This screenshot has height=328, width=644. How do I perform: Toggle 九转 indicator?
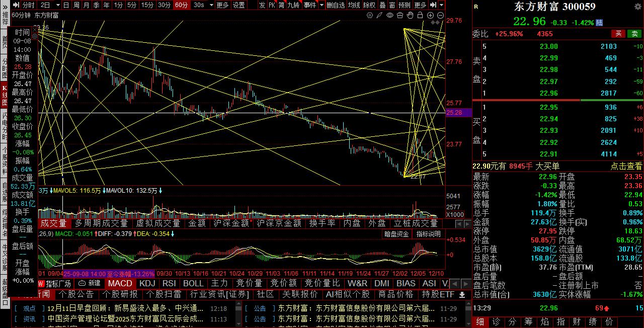(294, 5)
